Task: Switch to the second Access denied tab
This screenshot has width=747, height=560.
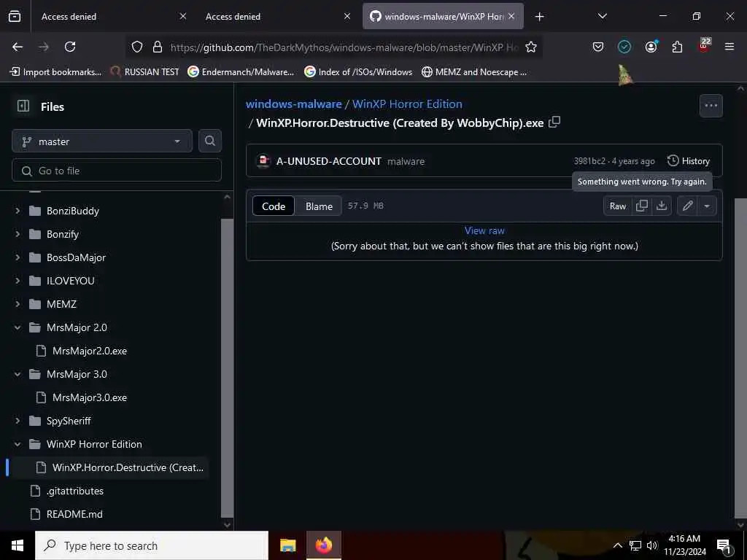Action: click(276, 16)
